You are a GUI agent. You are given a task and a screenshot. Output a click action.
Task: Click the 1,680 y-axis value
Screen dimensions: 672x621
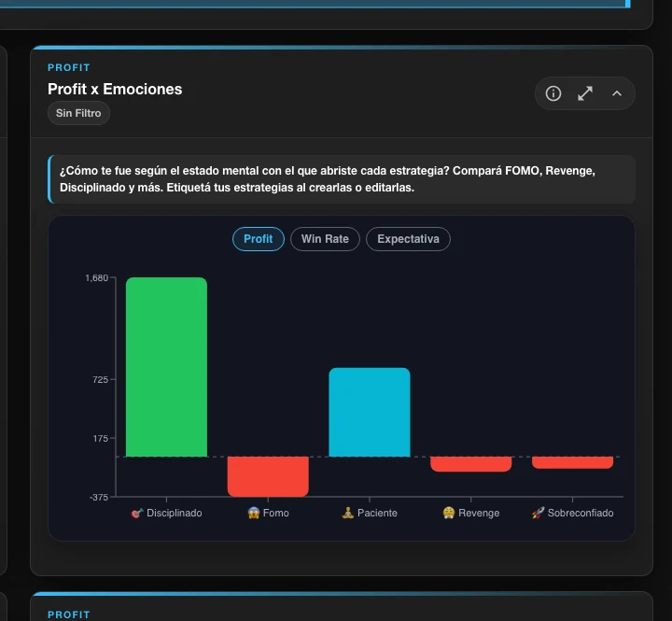(97, 278)
